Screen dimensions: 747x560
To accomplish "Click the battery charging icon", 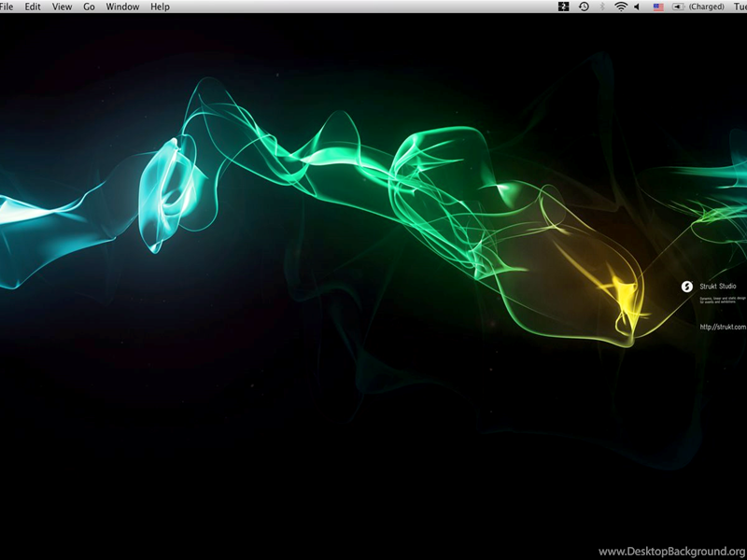I will pyautogui.click(x=678, y=7).
